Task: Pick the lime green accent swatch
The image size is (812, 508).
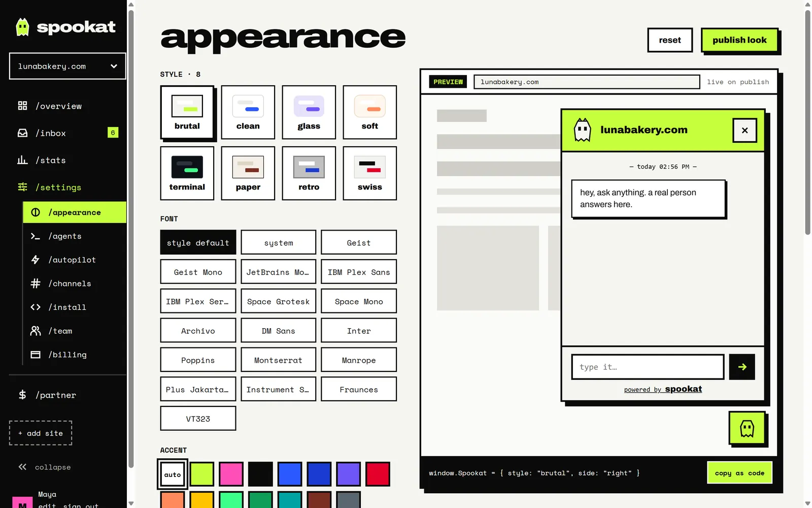Action: coord(202,474)
